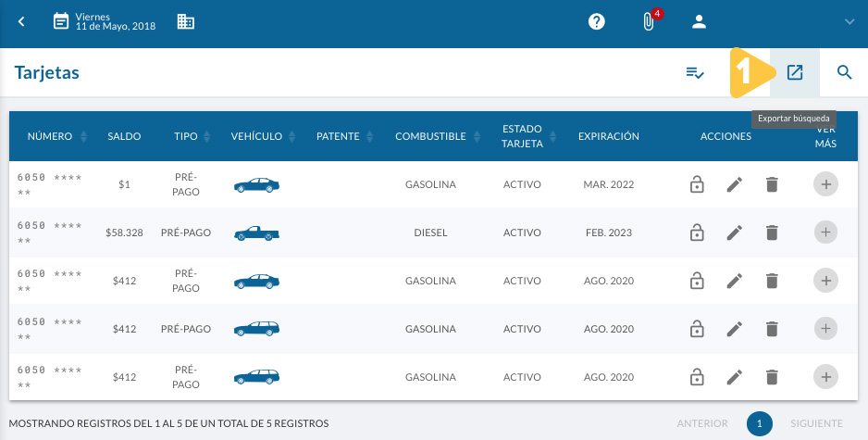This screenshot has width=868, height=440.
Task: Click the Exportar búsqueda export icon
Action: coord(795,72)
